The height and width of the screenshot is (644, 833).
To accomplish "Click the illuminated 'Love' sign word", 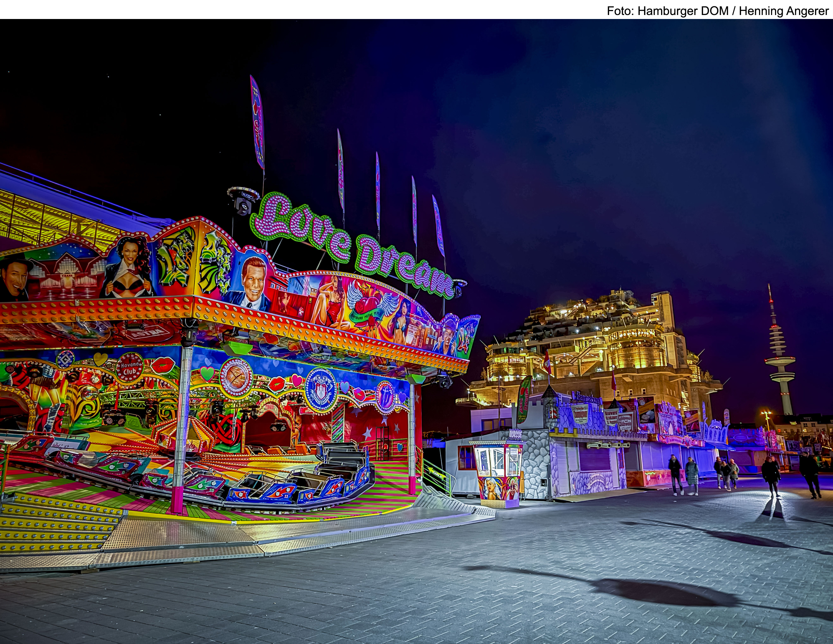I will click(301, 225).
